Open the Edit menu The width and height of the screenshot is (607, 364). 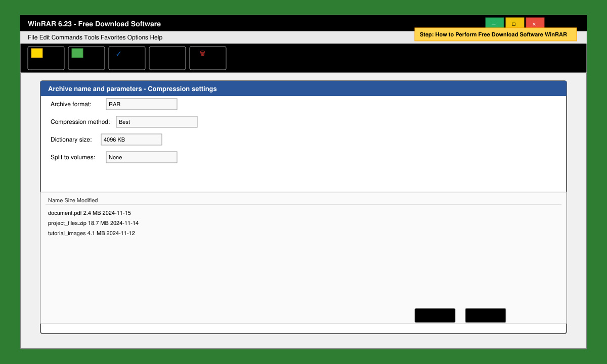pyautogui.click(x=45, y=37)
